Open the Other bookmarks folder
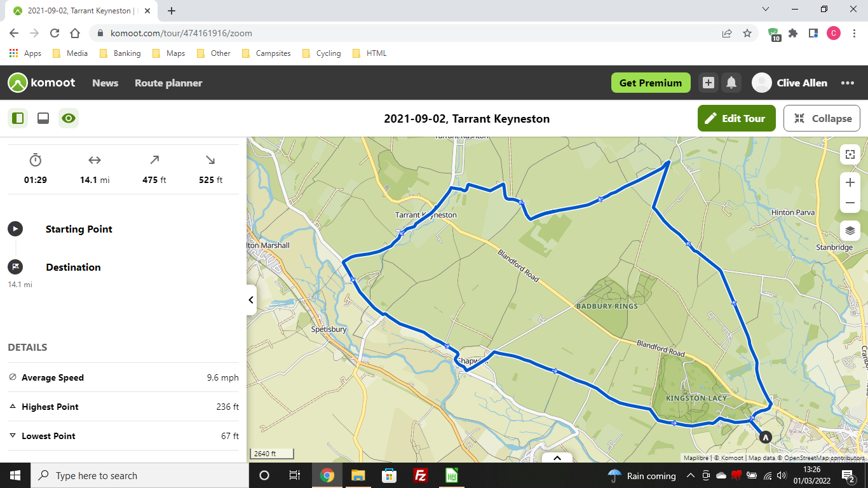The image size is (868, 488). [214, 53]
